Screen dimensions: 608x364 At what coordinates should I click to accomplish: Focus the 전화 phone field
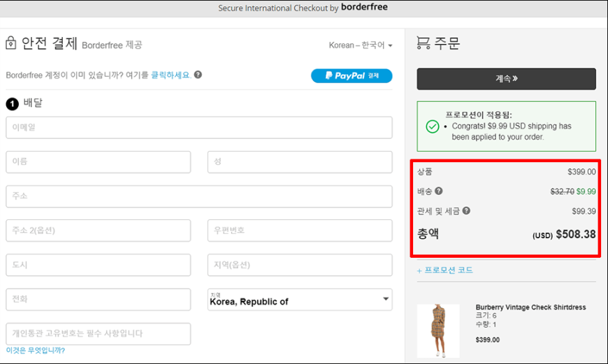(x=98, y=299)
